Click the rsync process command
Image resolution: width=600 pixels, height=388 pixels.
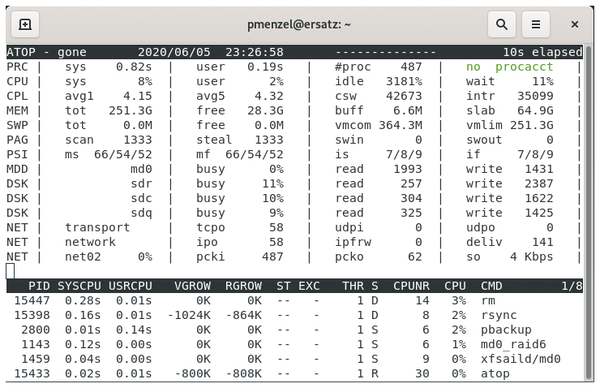[x=499, y=315]
